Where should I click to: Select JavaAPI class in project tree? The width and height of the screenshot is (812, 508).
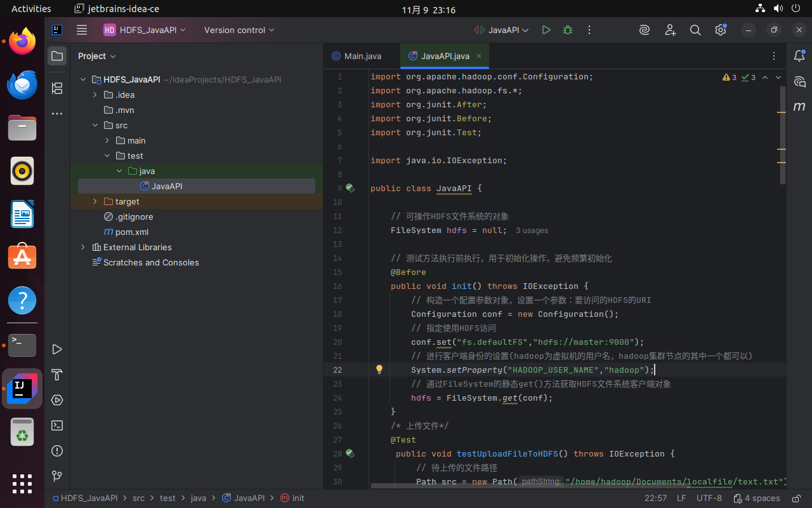pos(197,186)
